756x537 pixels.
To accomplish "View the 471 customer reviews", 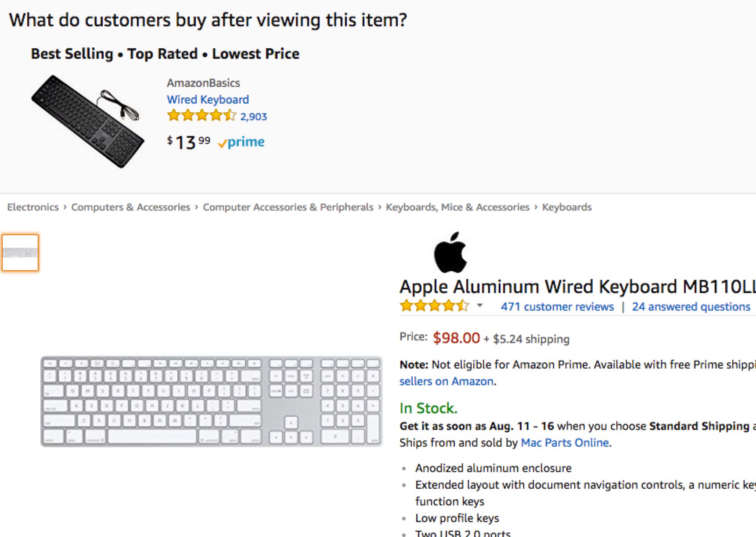I will point(557,307).
